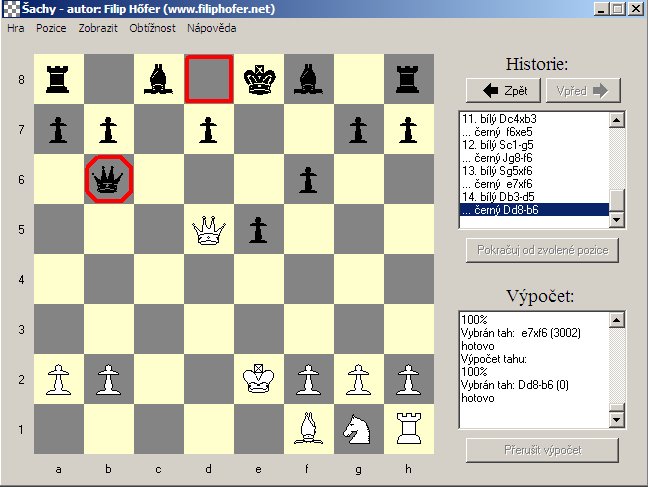Select history move černý f6xe5
This screenshot has height=487, width=648.
coord(534,132)
